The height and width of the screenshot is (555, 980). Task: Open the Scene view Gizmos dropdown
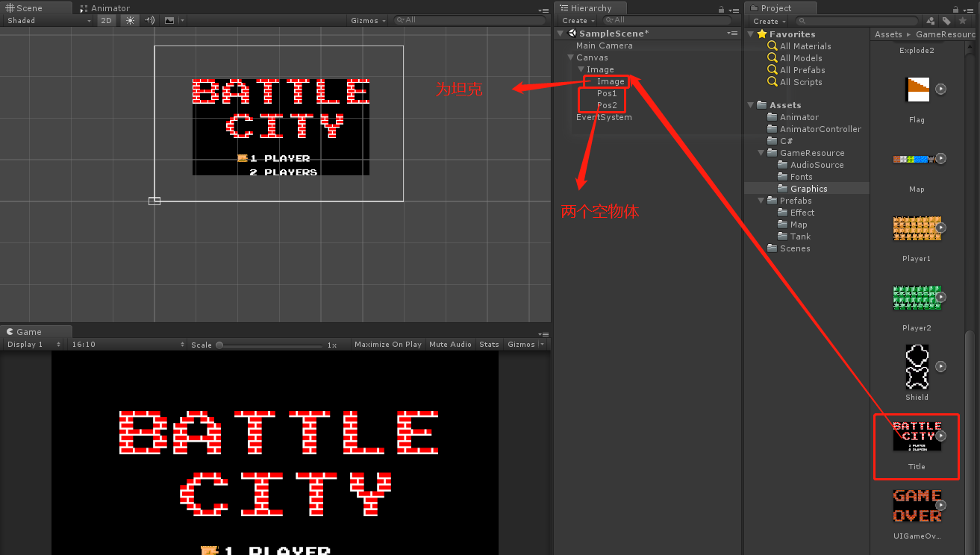(x=369, y=21)
